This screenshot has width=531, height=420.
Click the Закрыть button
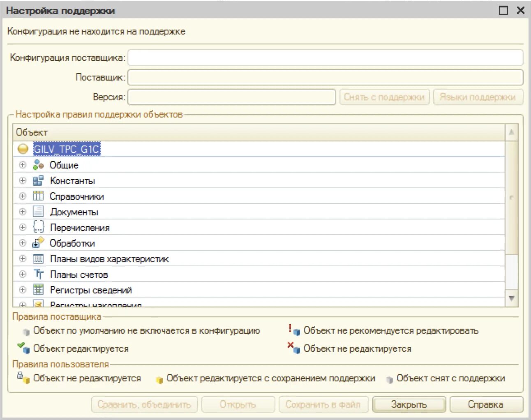pos(409,404)
